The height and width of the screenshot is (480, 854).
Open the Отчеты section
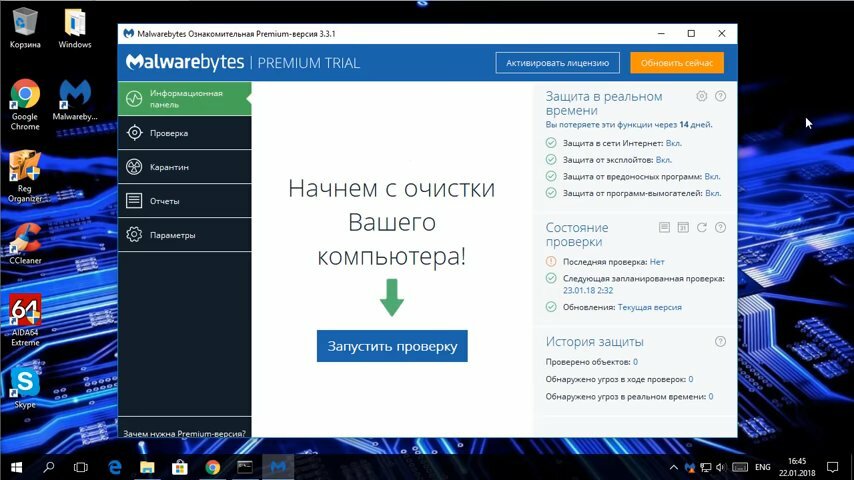point(185,201)
